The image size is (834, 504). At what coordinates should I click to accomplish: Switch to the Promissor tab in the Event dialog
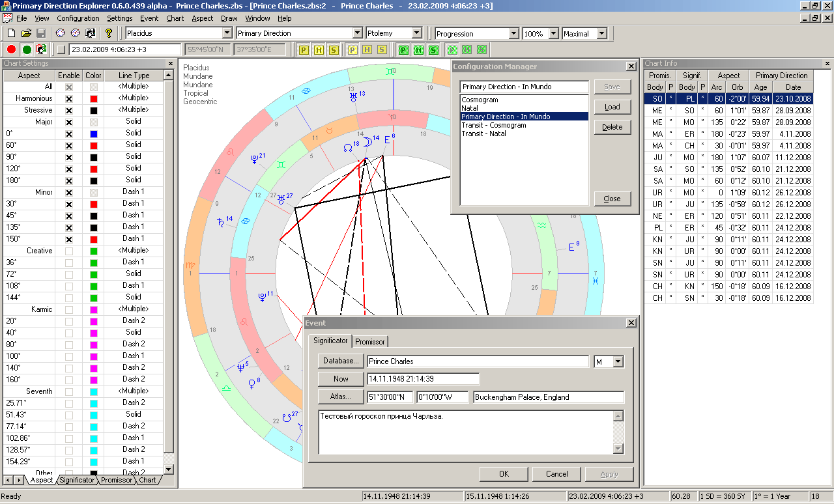pos(369,341)
